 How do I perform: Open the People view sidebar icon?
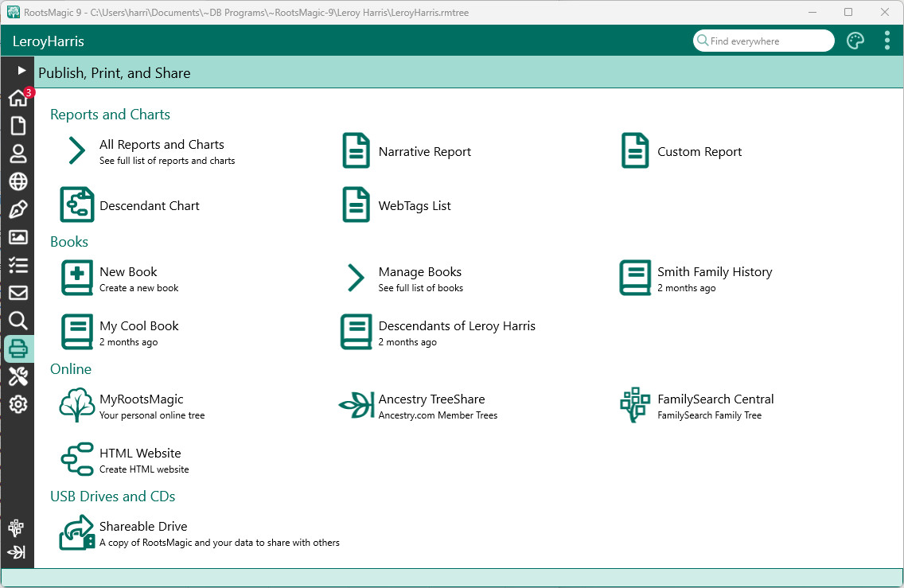[18, 154]
